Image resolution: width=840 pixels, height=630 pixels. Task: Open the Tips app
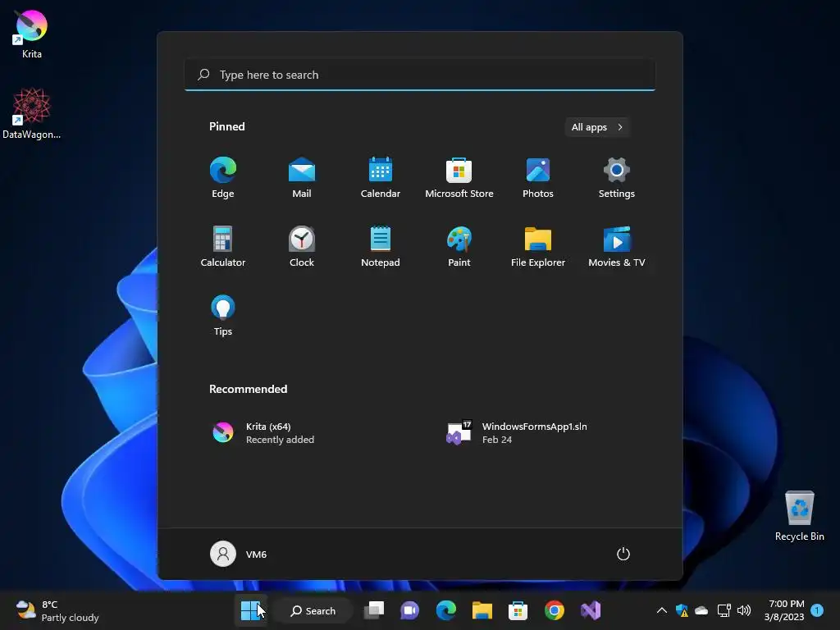(x=223, y=316)
